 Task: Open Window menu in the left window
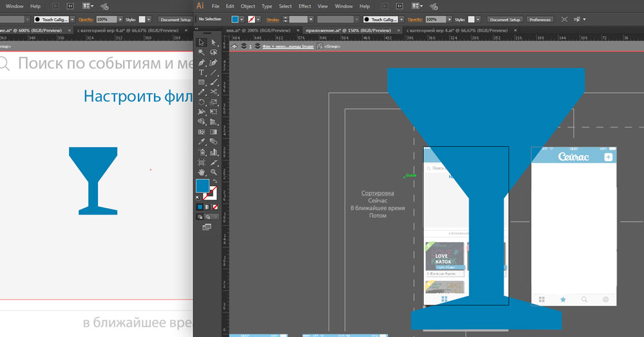click(x=14, y=6)
